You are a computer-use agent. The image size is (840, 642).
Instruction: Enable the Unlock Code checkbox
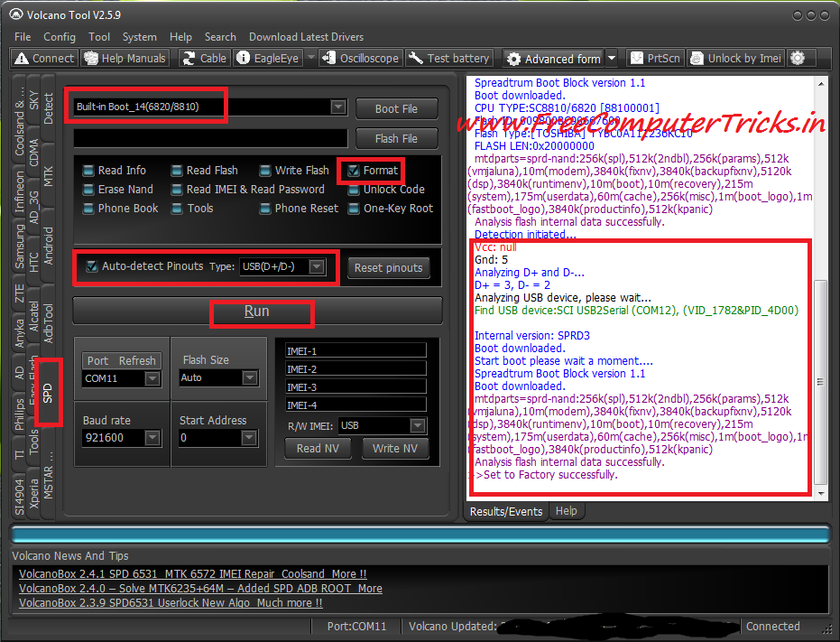coord(354,190)
